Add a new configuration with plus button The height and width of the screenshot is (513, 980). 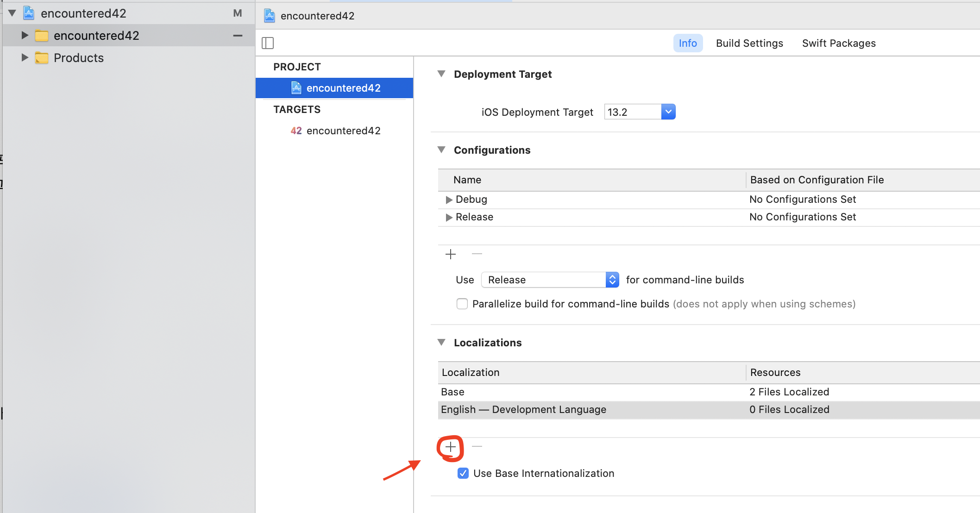450,254
